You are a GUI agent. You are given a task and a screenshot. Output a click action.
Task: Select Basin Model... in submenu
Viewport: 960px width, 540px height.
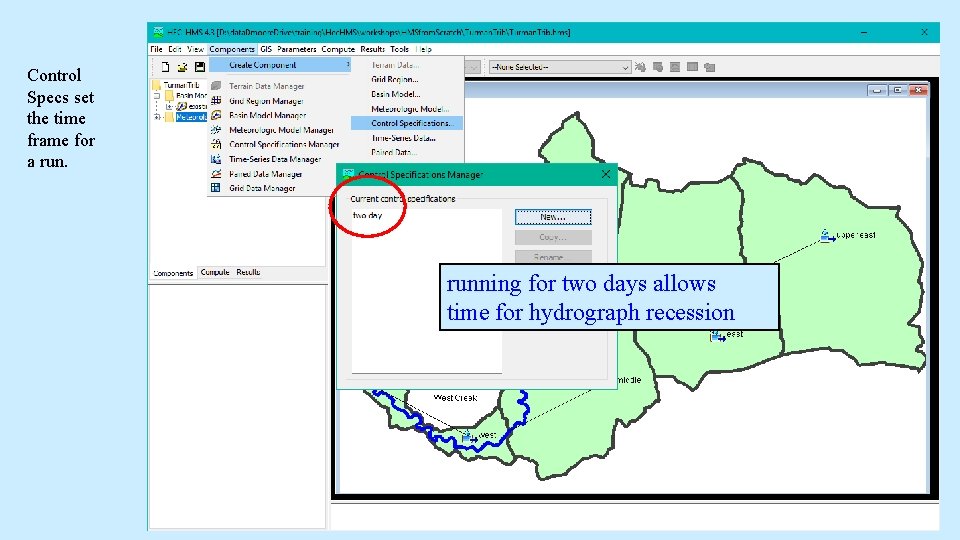(x=396, y=94)
